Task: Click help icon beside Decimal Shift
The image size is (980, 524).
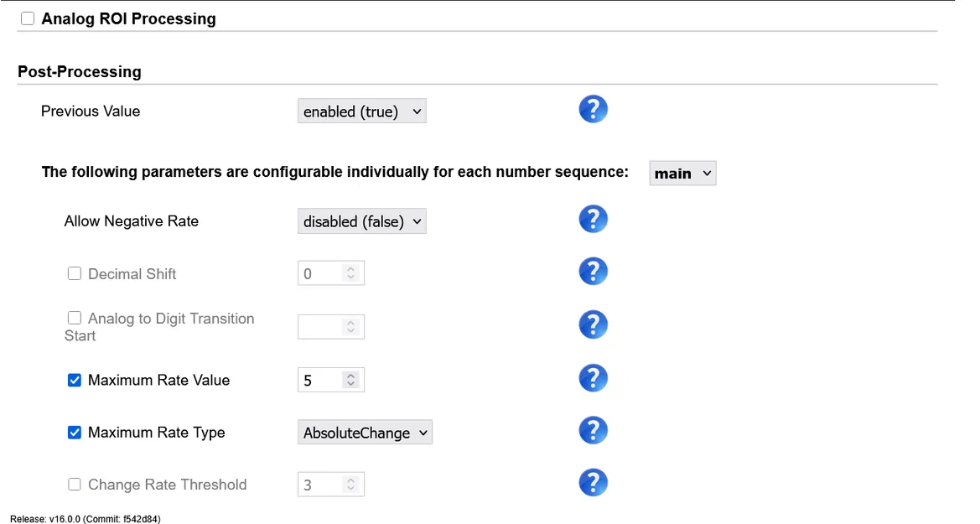Action: (593, 272)
